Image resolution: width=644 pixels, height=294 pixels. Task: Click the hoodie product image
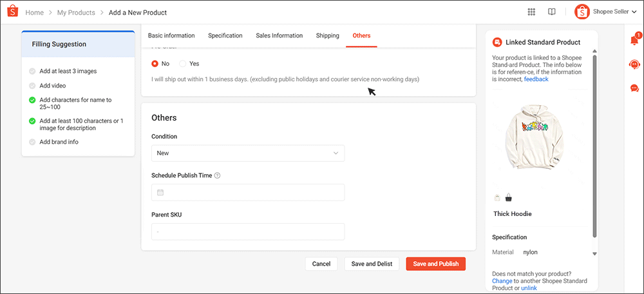click(x=535, y=137)
